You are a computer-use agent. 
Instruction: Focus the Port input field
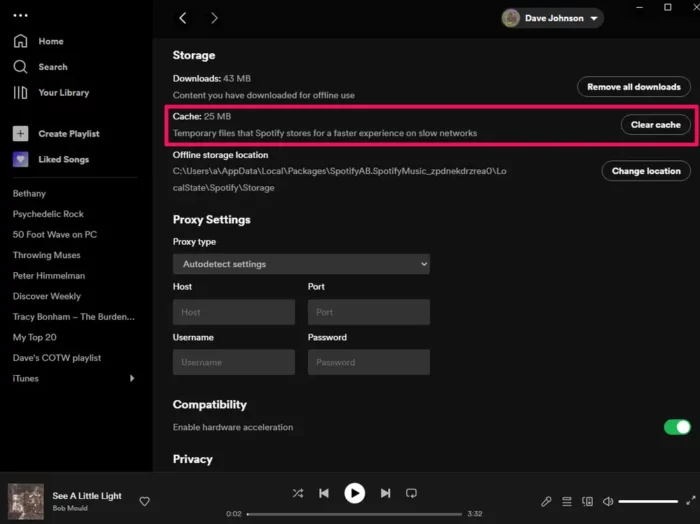click(369, 312)
